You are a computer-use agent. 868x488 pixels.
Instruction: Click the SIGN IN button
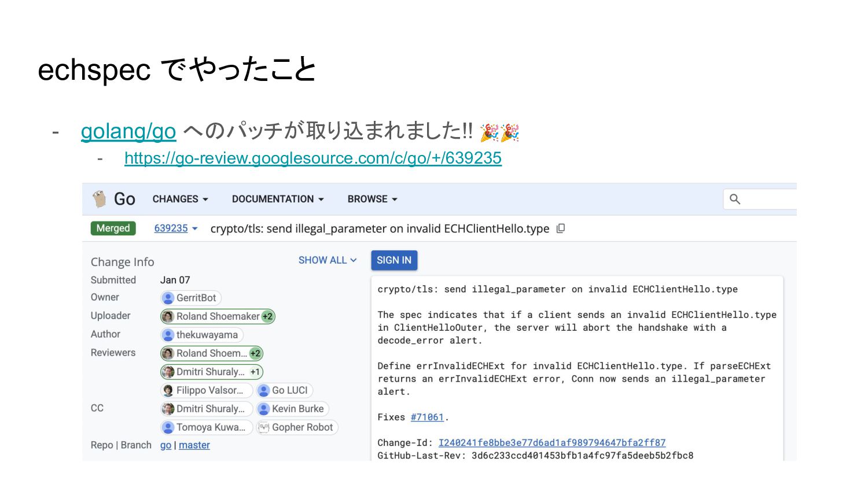[x=394, y=260]
